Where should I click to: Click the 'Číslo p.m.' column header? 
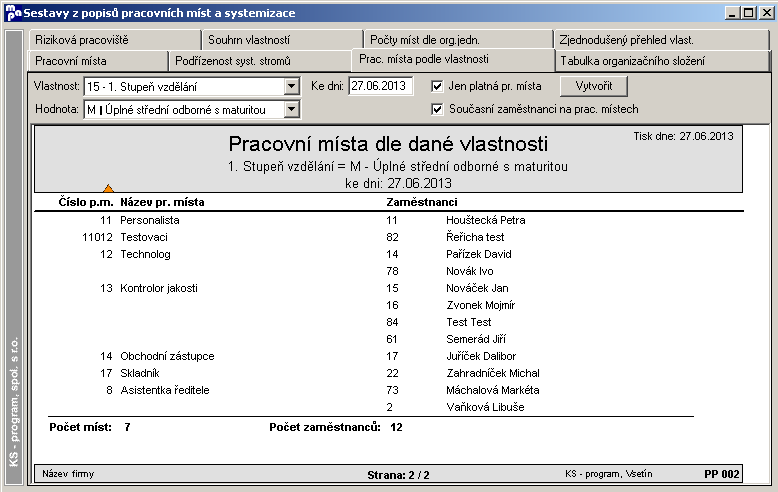tap(86, 202)
